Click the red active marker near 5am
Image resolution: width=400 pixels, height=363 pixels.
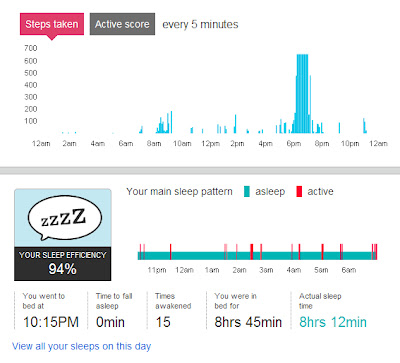pos(322,252)
